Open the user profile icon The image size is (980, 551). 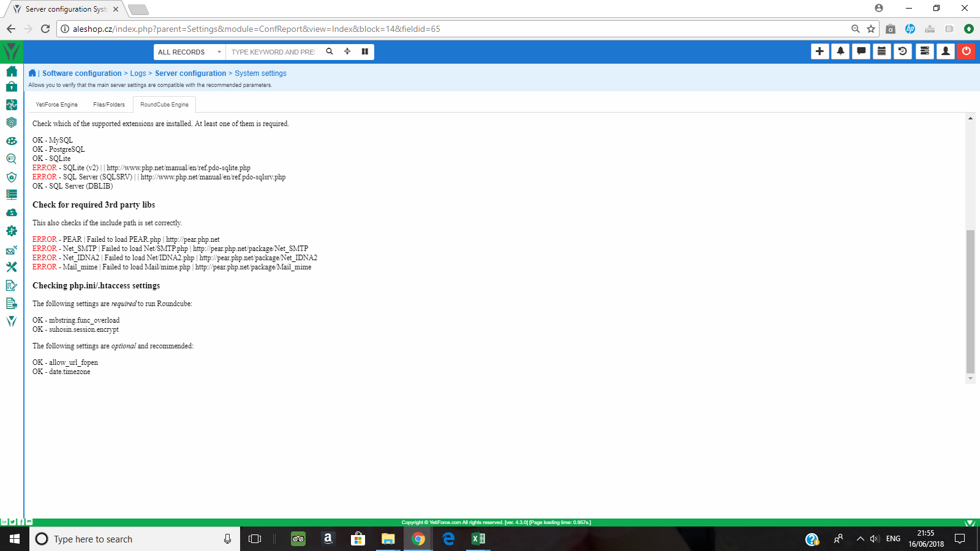pyautogui.click(x=944, y=51)
